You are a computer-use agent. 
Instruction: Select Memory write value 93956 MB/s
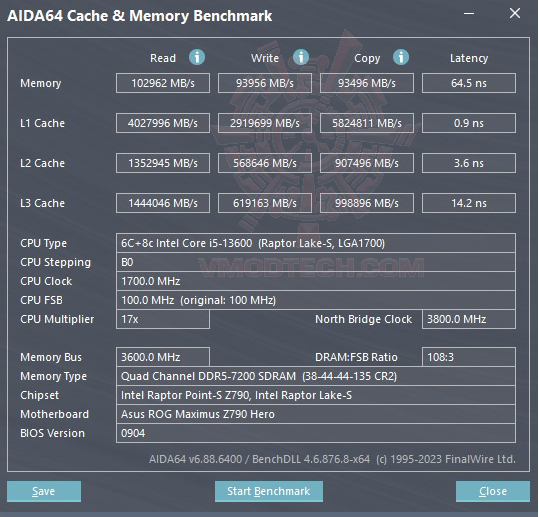[x=265, y=83]
